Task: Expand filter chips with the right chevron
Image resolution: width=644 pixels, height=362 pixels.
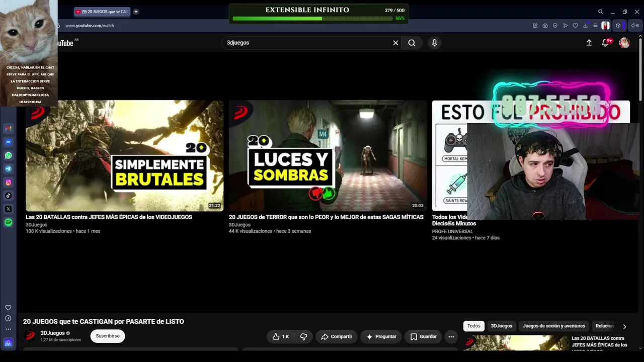Action: (624, 326)
